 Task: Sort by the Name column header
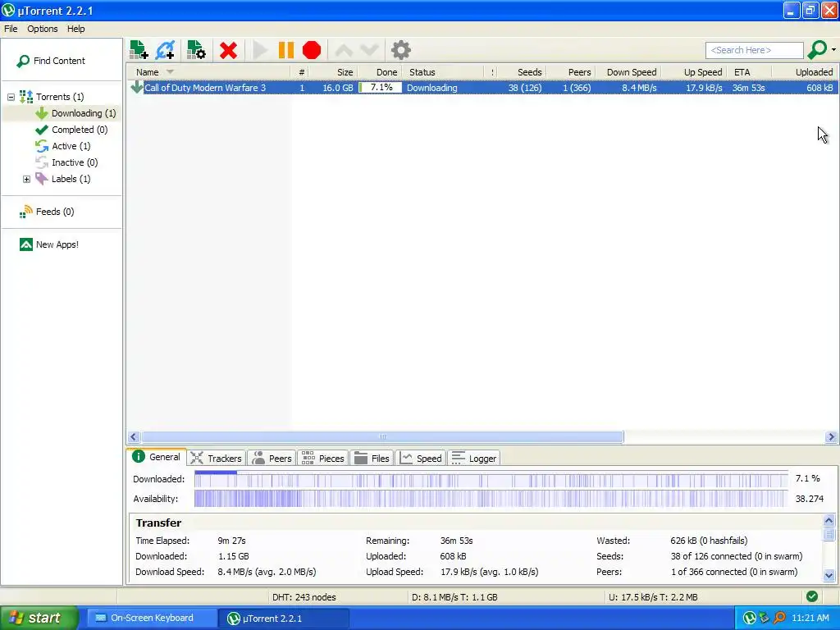point(208,72)
